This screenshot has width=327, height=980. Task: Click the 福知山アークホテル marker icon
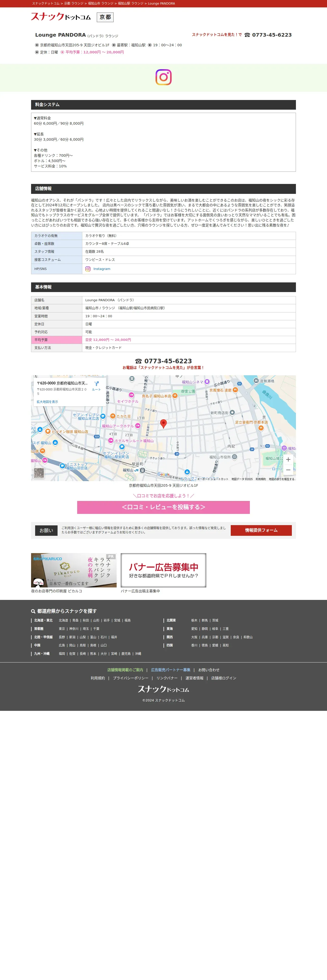point(138,426)
